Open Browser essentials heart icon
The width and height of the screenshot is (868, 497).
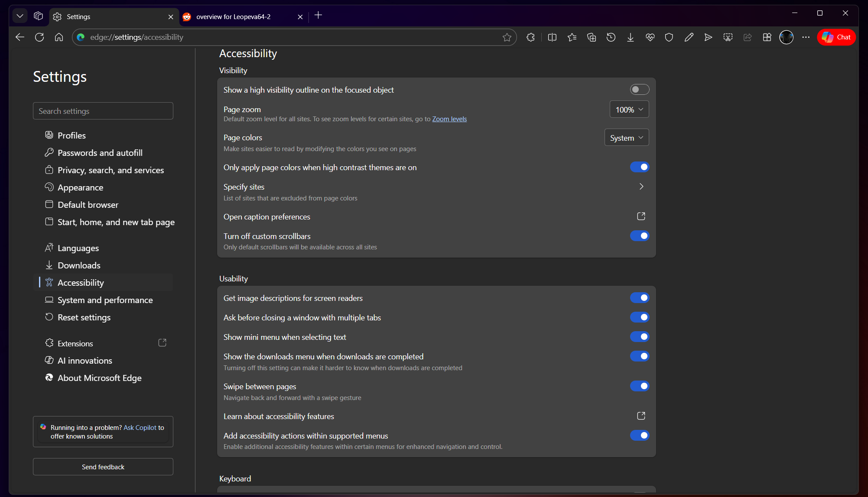click(x=650, y=37)
